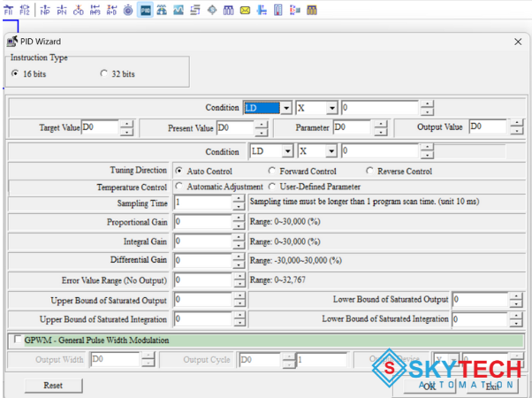Viewport: 532px width, 398px height.
Task: Open the second Condition LD dropdown
Action: [x=288, y=150]
